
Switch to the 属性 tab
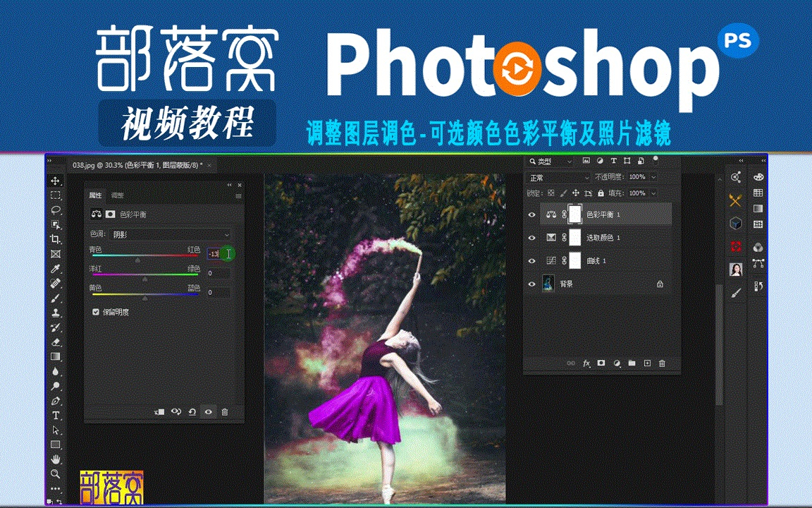[x=95, y=195]
